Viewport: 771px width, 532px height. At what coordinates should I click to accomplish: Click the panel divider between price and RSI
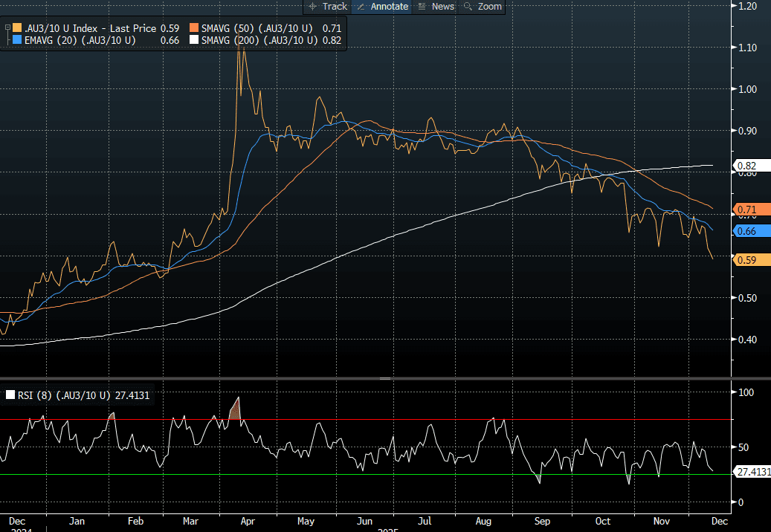(385, 379)
